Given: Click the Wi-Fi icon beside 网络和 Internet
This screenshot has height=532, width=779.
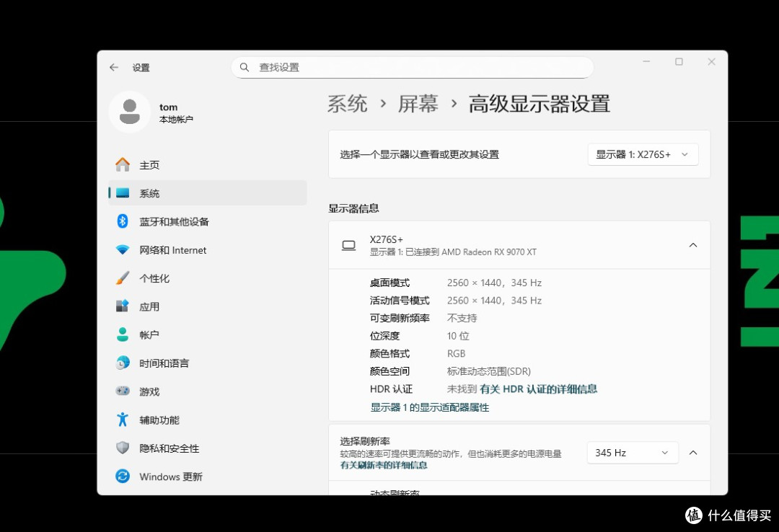Looking at the screenshot, I should click(123, 249).
